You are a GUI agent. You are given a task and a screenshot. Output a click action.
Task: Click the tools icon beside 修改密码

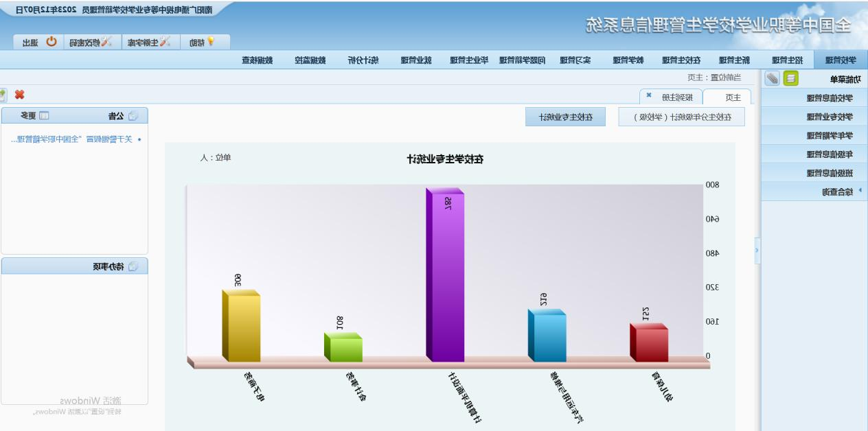106,43
